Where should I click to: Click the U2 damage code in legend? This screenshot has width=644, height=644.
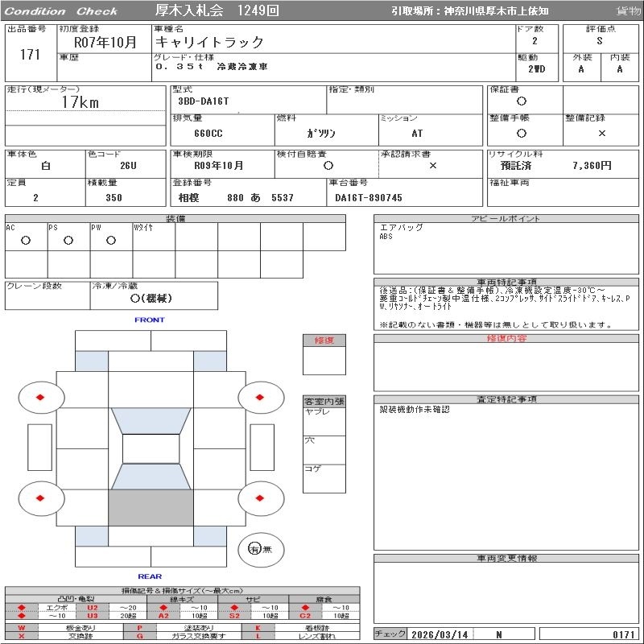click(92, 608)
